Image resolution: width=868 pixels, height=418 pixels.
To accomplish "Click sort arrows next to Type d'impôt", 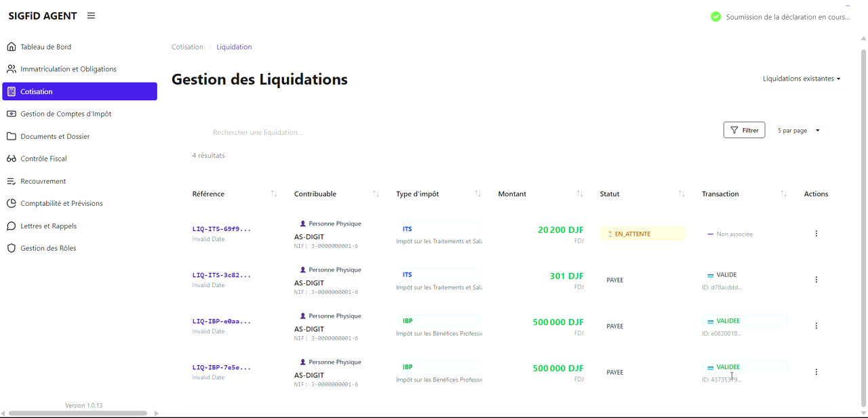I will (477, 194).
